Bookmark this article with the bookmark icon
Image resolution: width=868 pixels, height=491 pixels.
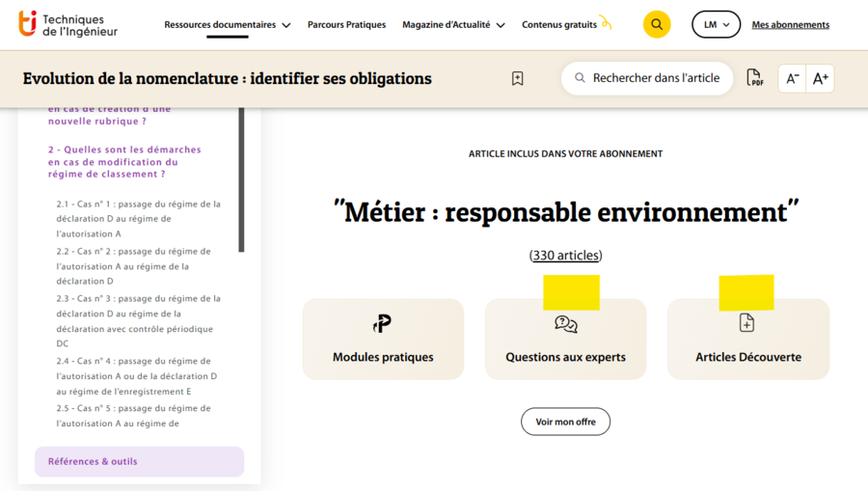pos(518,79)
